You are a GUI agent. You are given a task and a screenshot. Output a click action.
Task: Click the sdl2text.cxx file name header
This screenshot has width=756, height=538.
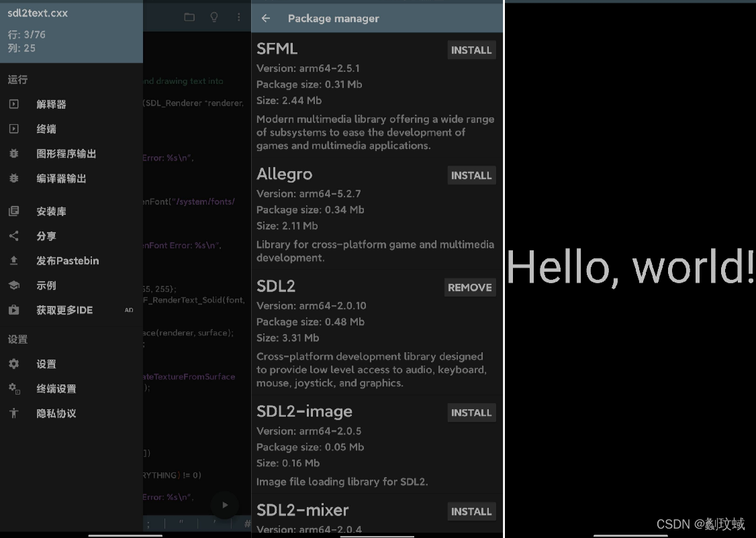click(38, 13)
